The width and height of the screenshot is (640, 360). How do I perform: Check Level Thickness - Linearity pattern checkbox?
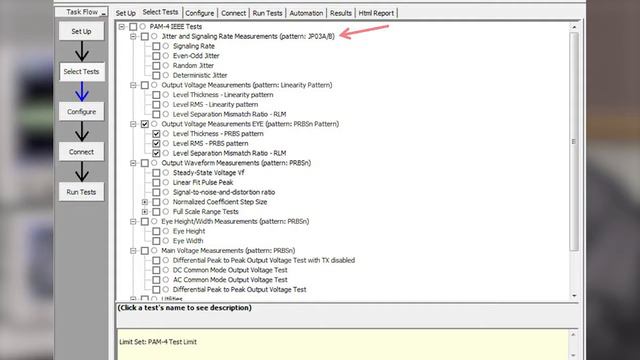click(x=156, y=95)
